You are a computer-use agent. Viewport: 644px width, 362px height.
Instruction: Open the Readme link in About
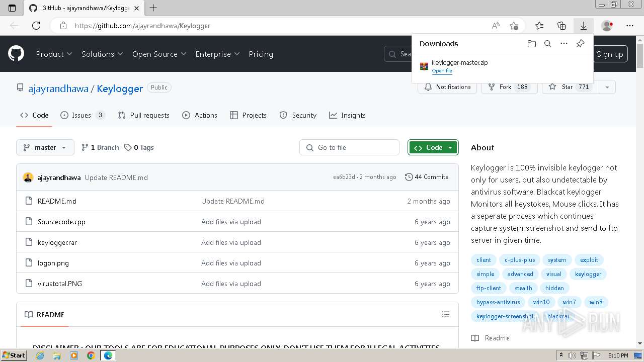point(491,338)
